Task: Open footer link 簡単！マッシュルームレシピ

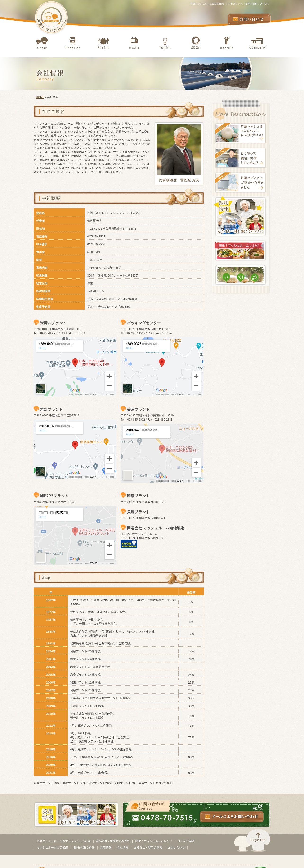Action: [153, 841]
